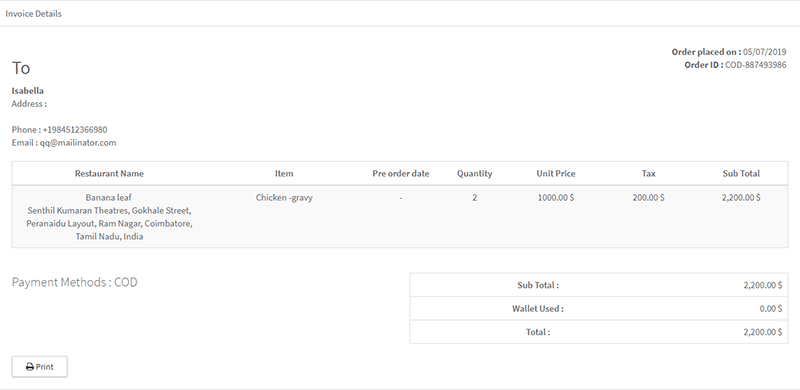Click Payment Methods : COD text

74,282
